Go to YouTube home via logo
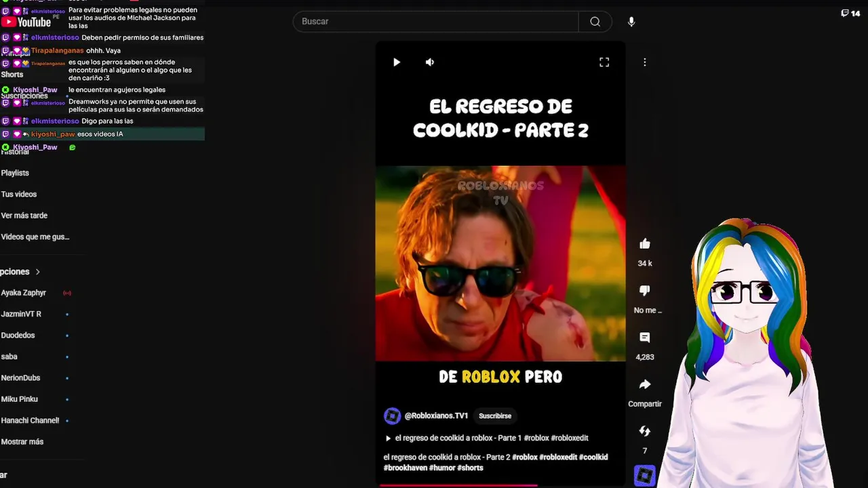868x488 pixels. pos(26,22)
